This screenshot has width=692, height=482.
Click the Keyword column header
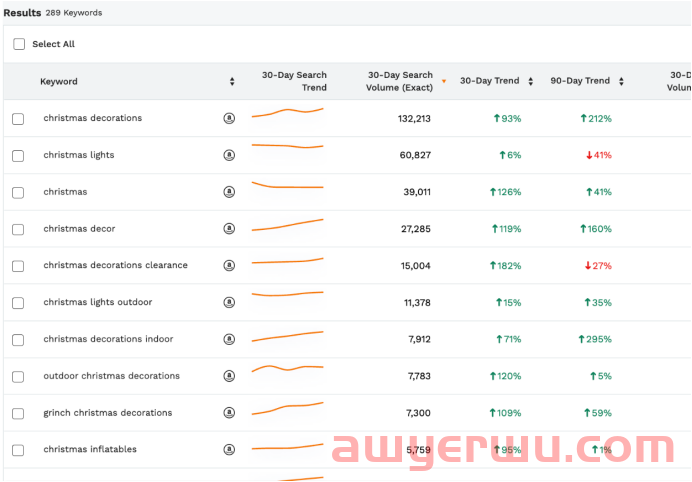pos(59,81)
